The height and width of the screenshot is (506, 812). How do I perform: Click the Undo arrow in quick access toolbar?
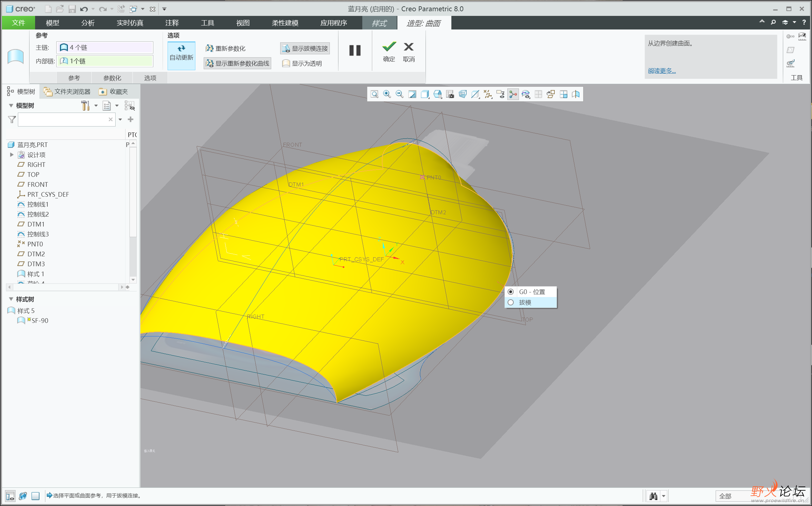(x=84, y=9)
